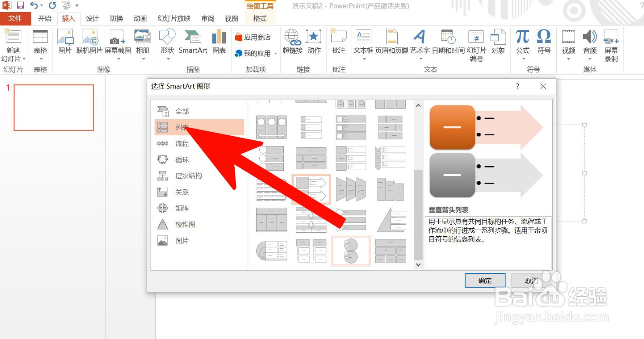Select the 列表 list category
This screenshot has height=339, width=644.
coord(200,127)
